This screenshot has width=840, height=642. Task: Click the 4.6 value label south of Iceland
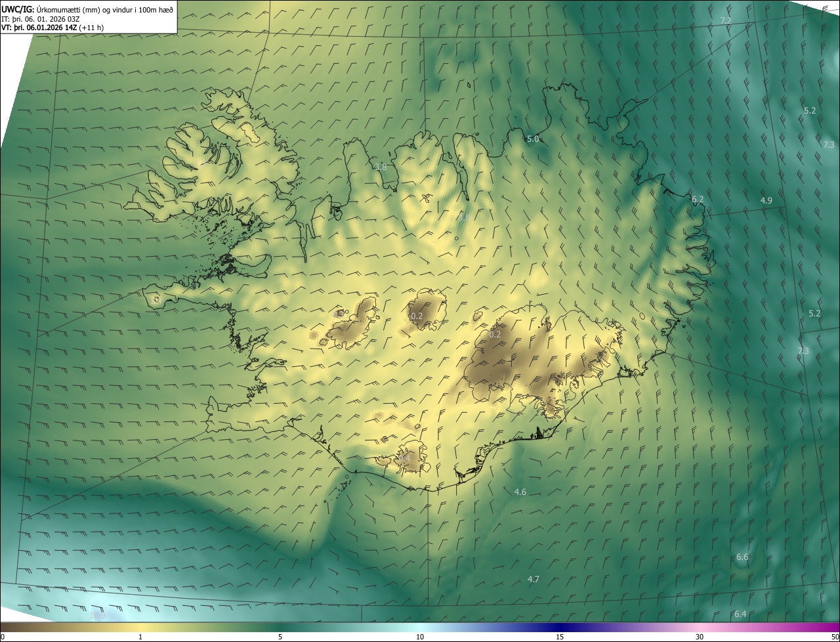[x=520, y=492]
